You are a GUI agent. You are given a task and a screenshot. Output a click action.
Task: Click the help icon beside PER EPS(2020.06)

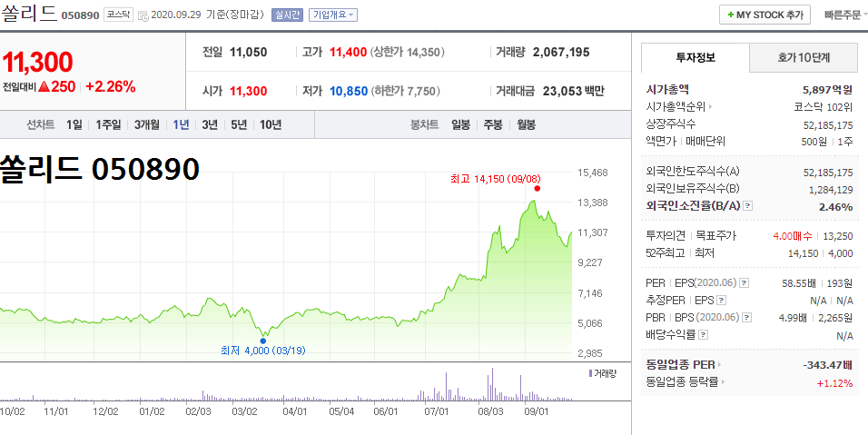click(744, 282)
